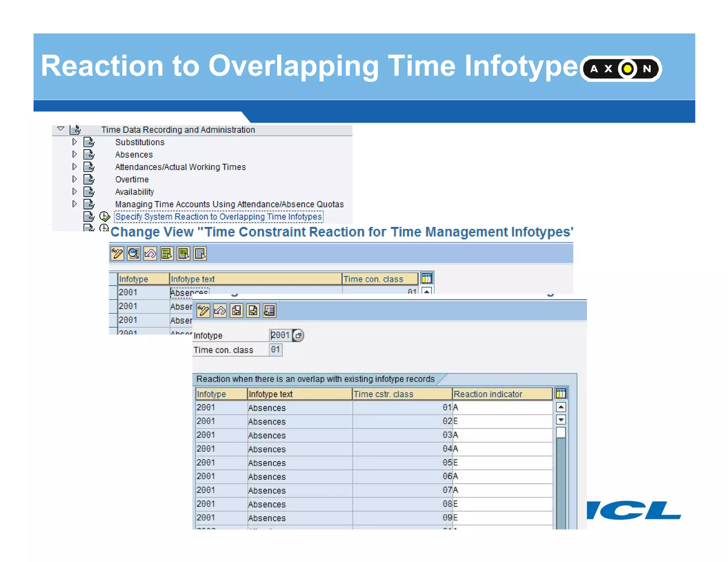Select Overtime tree label
The image size is (728, 562).
point(132,179)
